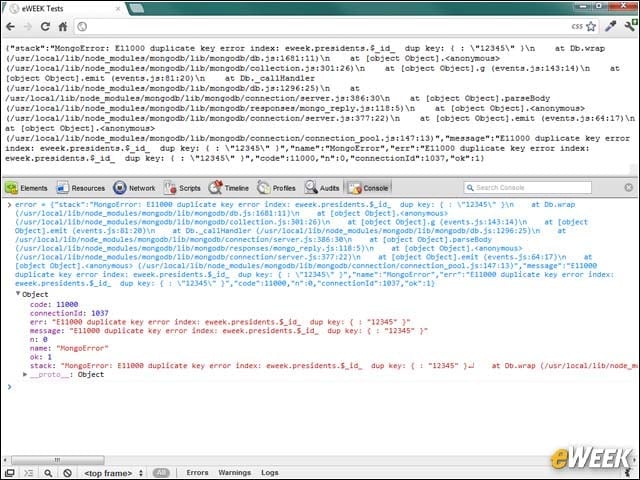Show the Timeline panel
640x480 pixels.
(229, 188)
